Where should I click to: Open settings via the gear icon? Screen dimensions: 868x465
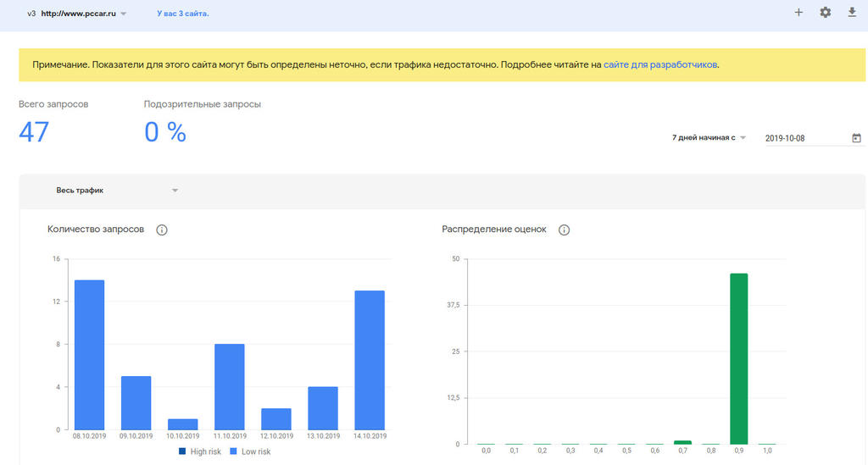tap(825, 13)
